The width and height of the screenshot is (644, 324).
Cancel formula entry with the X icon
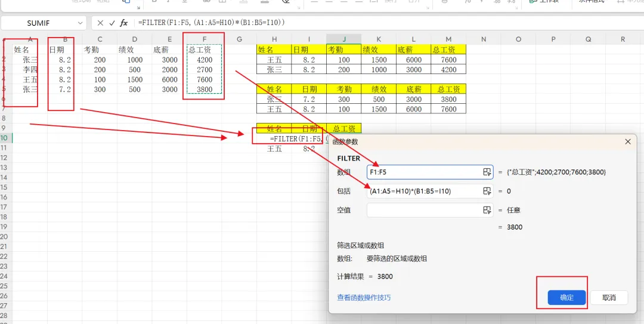tap(100, 23)
